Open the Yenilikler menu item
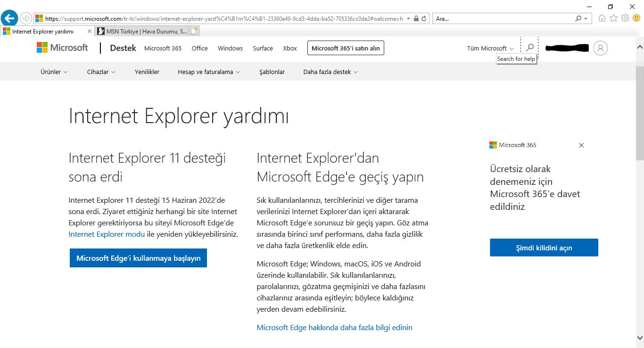This screenshot has width=644, height=348. (x=147, y=72)
